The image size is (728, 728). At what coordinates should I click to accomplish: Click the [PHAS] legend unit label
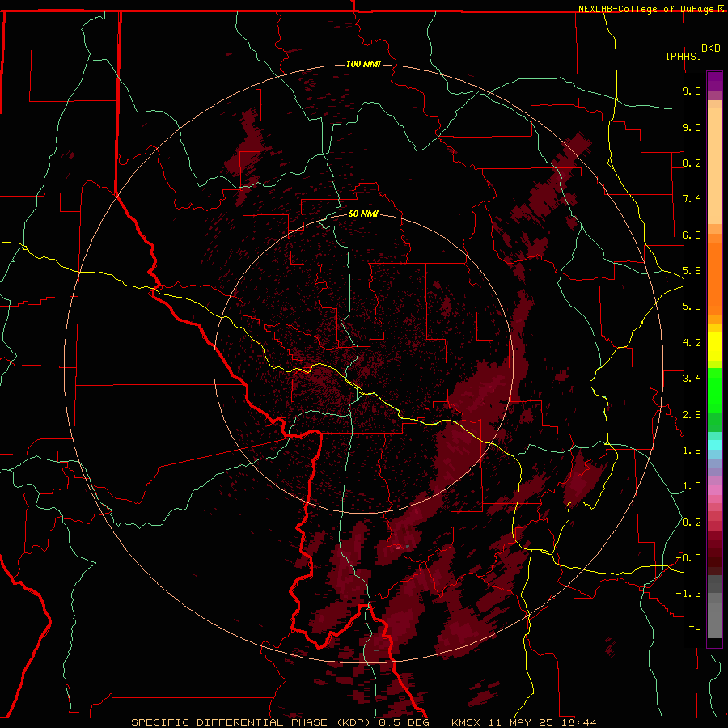pos(684,56)
